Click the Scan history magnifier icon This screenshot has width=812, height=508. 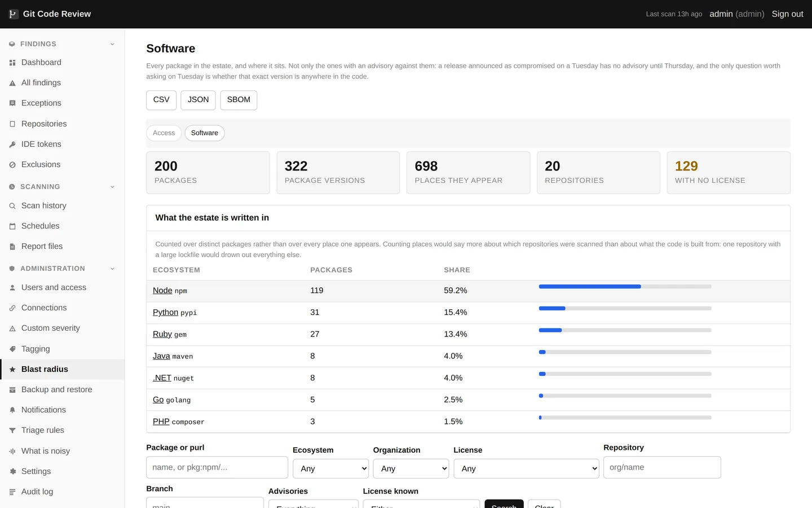(x=12, y=206)
